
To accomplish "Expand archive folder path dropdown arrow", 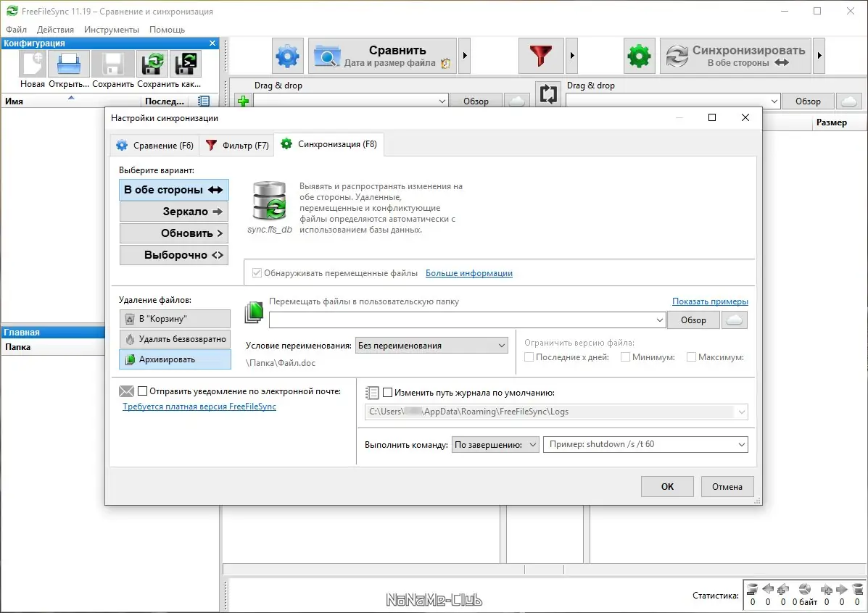I will click(659, 320).
